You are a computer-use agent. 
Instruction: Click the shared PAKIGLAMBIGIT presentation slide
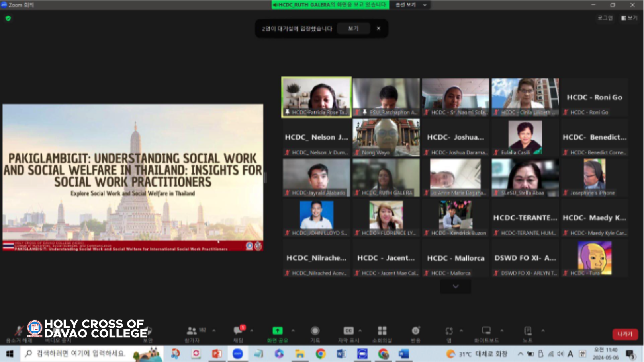[133, 177]
